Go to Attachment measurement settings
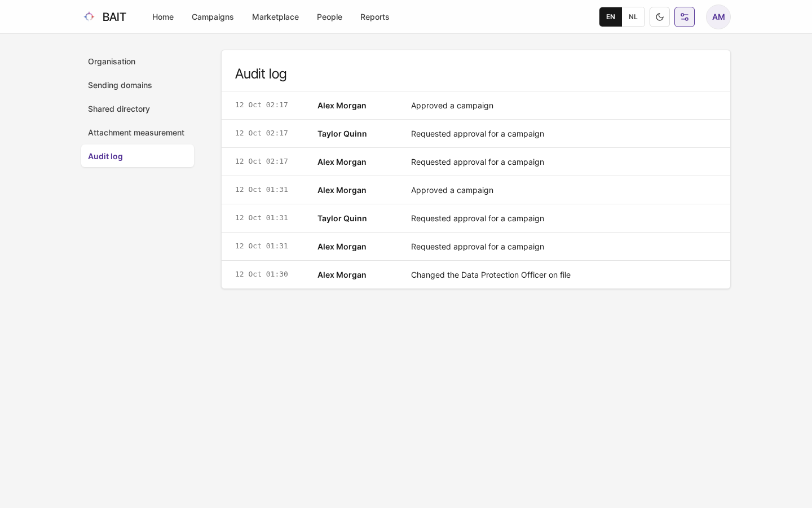The image size is (812, 508). tap(138, 132)
